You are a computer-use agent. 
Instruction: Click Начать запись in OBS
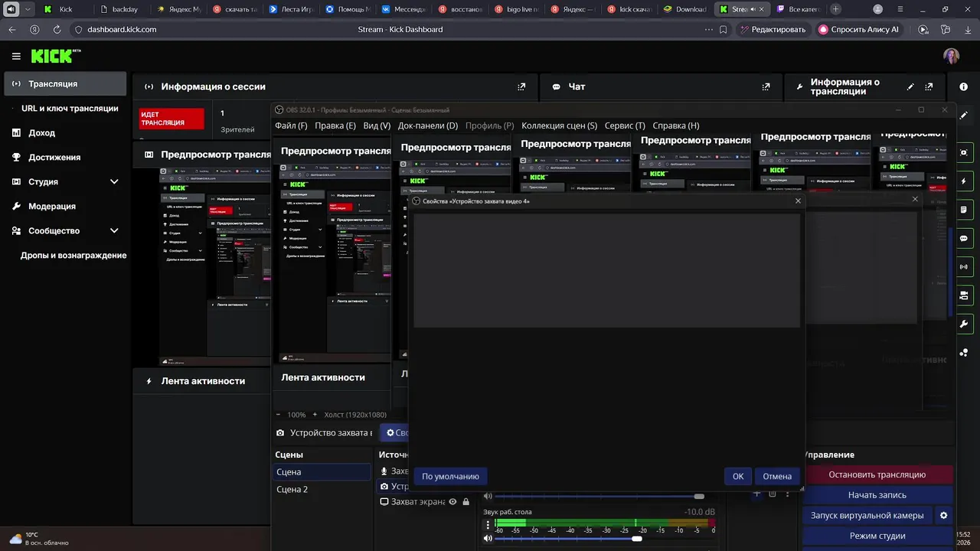tap(877, 495)
